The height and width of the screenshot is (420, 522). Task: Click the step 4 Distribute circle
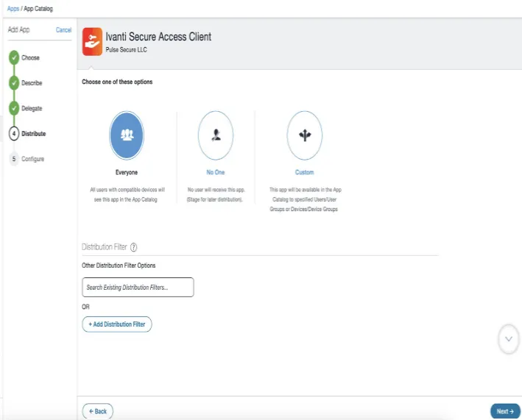[x=14, y=134]
